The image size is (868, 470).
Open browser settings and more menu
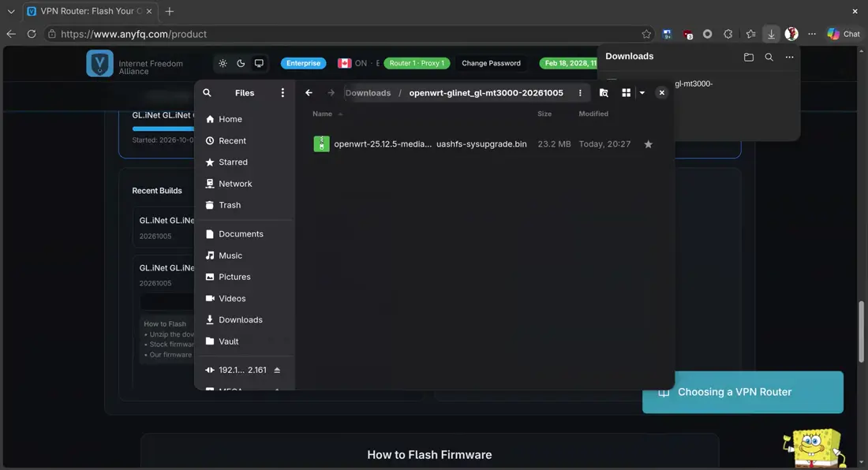pos(812,34)
